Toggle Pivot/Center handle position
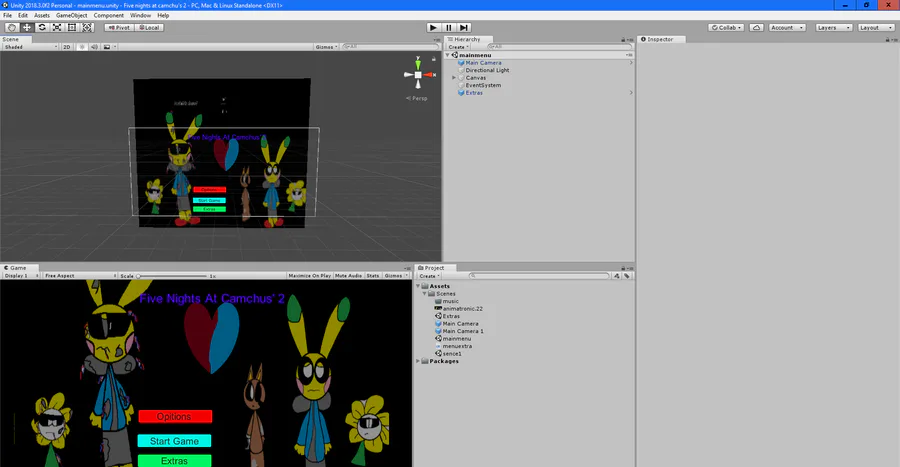Viewport: 900px width, 467px height. tap(119, 28)
